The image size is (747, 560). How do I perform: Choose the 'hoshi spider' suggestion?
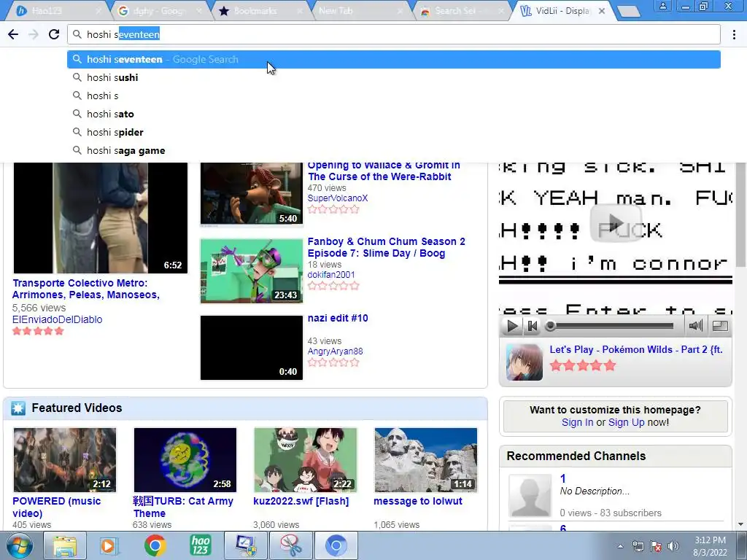[393, 133]
